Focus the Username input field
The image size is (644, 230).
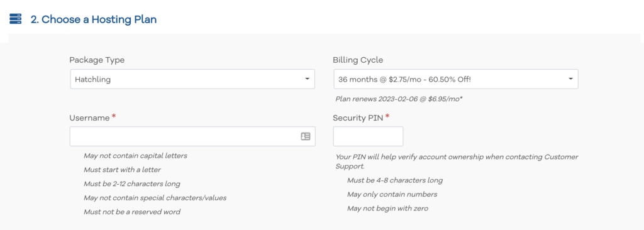tap(192, 136)
